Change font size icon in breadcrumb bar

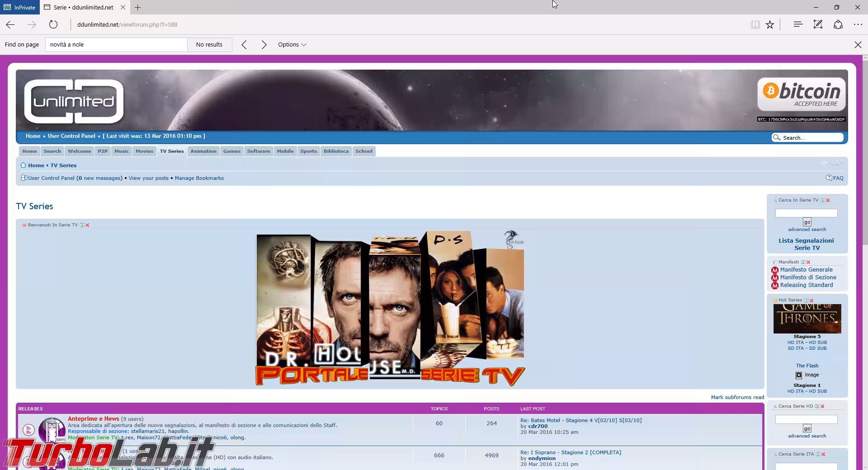point(837,163)
